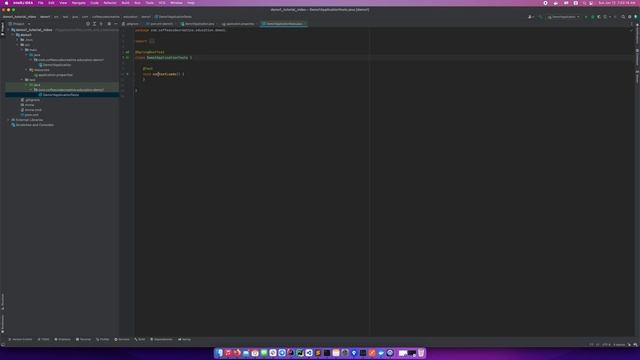
Task: Toggle the Maven side strip button
Action: (637, 76)
